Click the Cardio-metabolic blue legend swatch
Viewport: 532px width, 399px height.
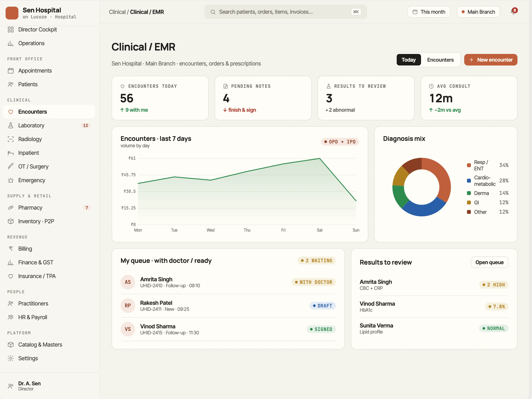click(469, 181)
